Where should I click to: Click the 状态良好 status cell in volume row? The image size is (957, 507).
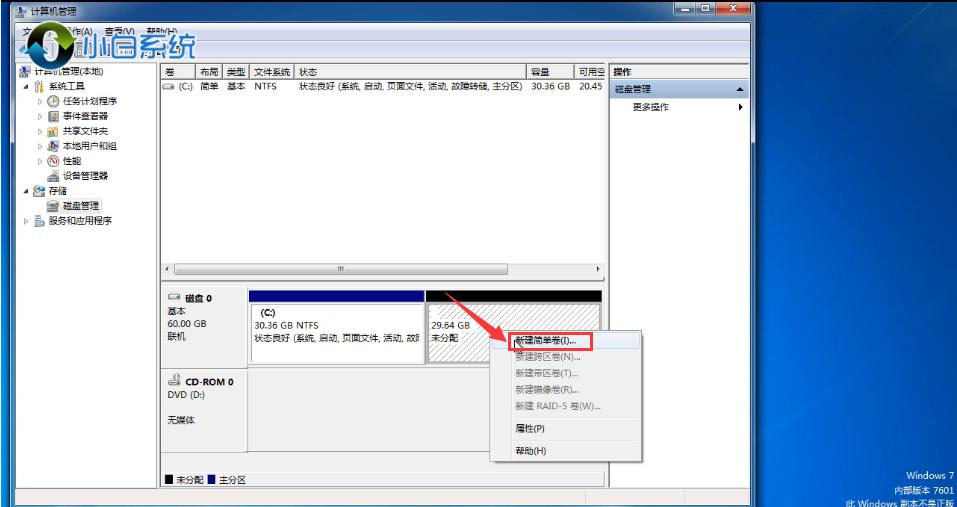(410, 87)
